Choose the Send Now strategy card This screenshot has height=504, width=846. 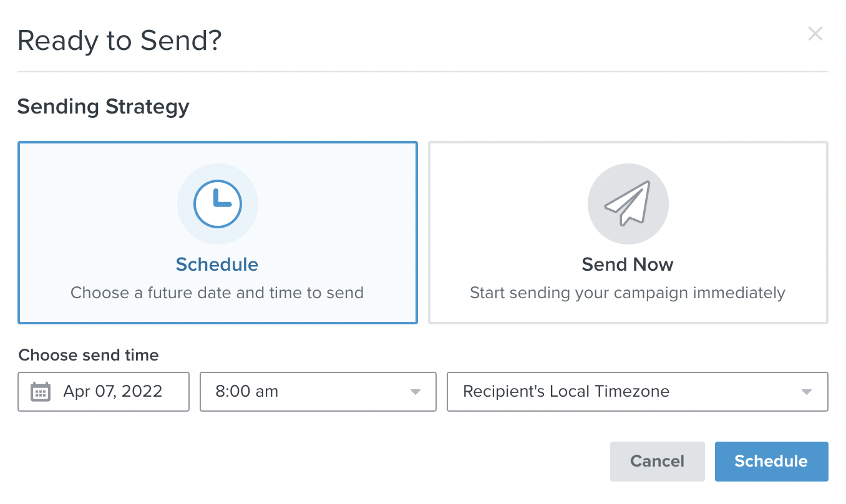click(x=628, y=233)
